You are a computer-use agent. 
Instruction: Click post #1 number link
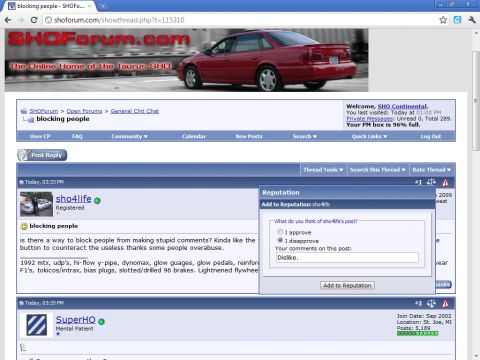point(418,182)
